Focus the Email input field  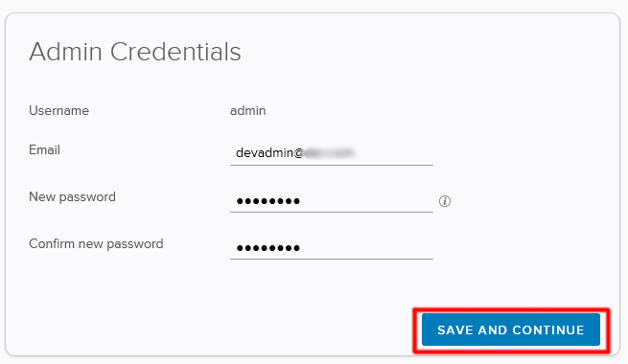point(332,153)
